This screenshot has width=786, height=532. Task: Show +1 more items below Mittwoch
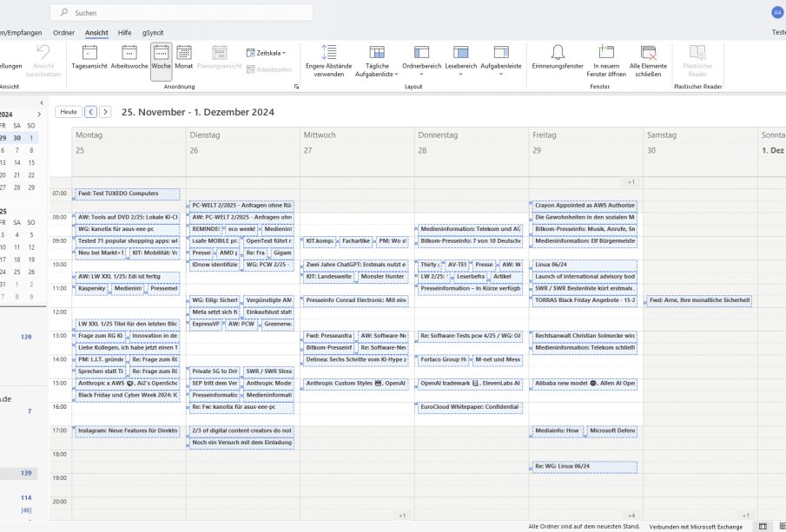(x=402, y=516)
